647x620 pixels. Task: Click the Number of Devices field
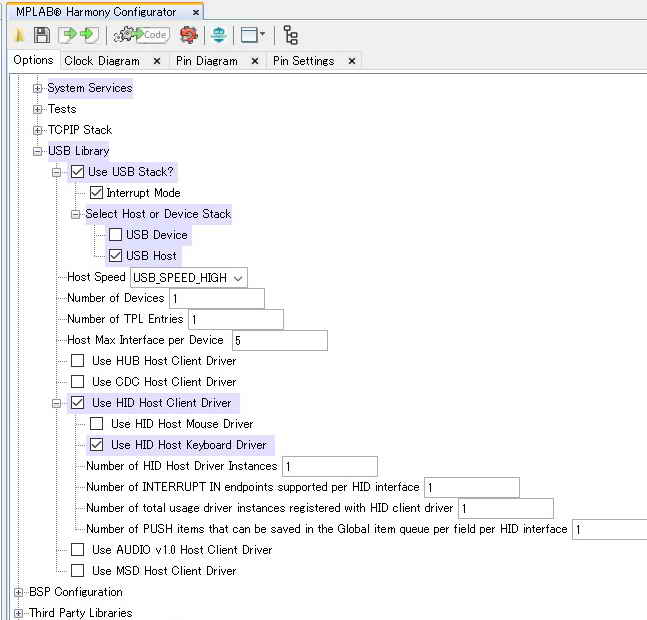[217, 299]
